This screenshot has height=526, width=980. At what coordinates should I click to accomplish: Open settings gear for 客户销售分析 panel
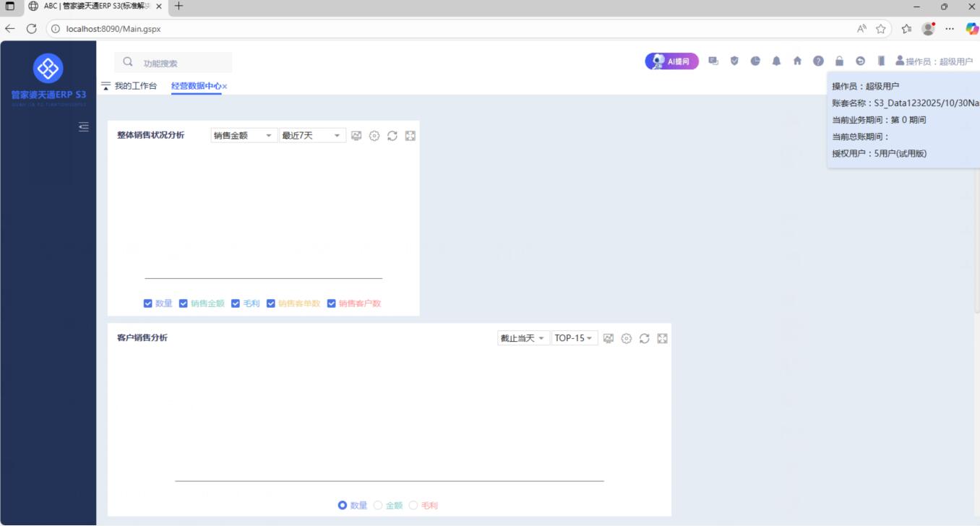627,338
